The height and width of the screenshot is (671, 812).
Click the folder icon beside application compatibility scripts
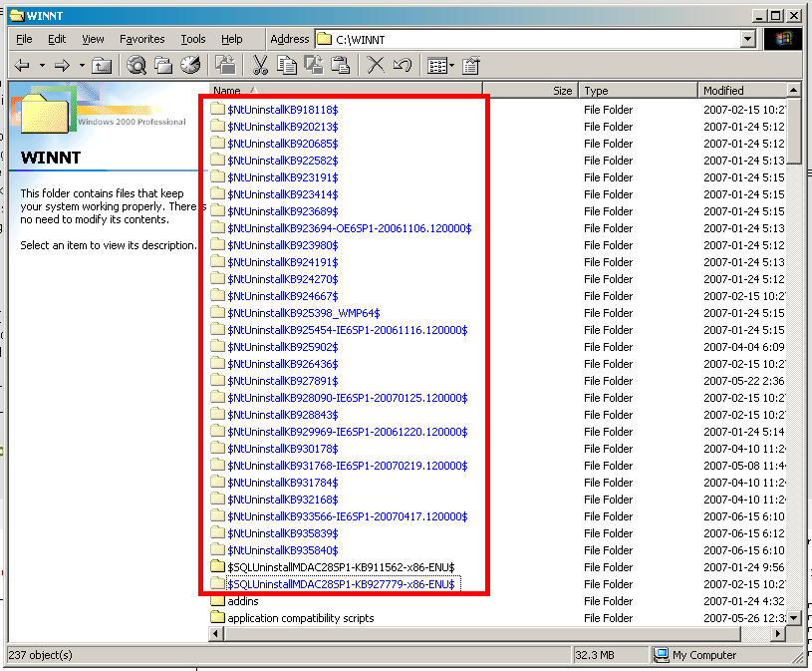218,617
